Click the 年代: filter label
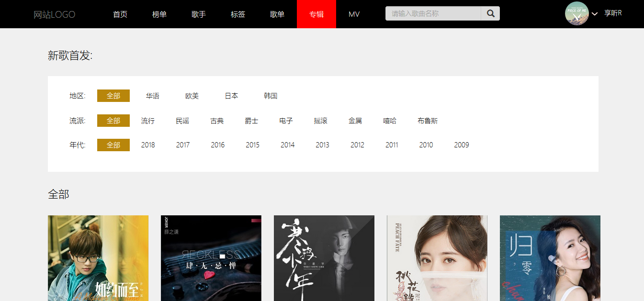Image resolution: width=644 pixels, height=301 pixels. pos(77,145)
